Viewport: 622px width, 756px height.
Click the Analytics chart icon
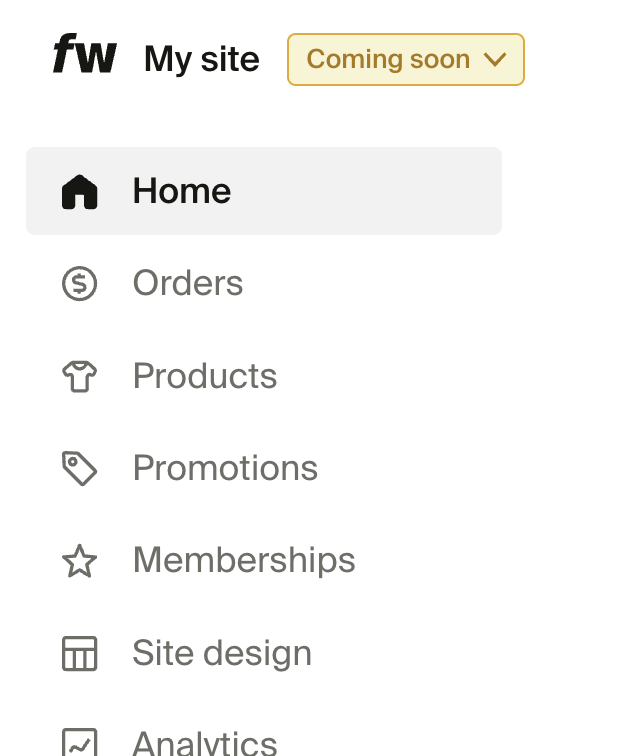coord(80,742)
